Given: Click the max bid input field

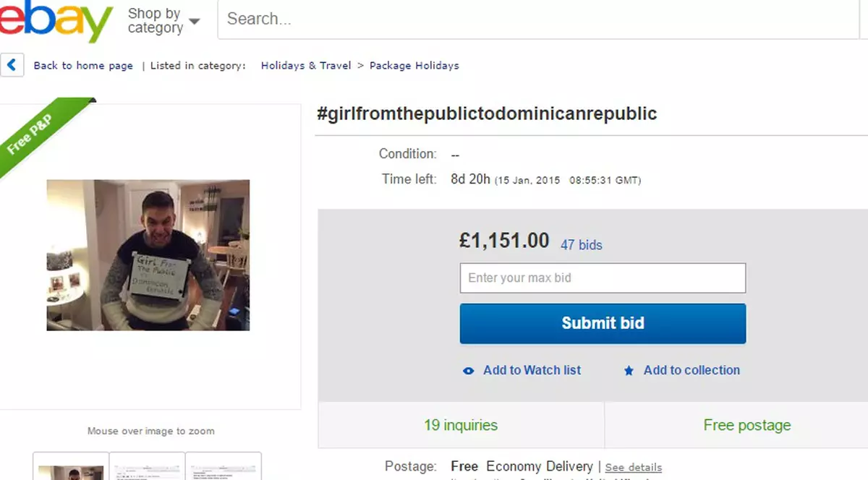Looking at the screenshot, I should pos(603,278).
